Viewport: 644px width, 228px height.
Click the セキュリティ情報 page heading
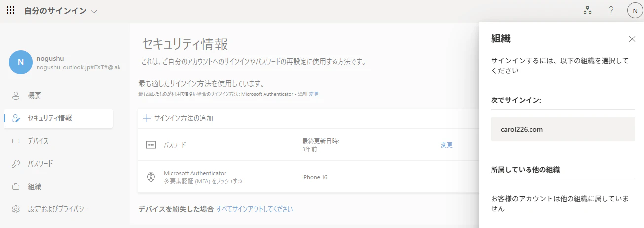point(185,44)
